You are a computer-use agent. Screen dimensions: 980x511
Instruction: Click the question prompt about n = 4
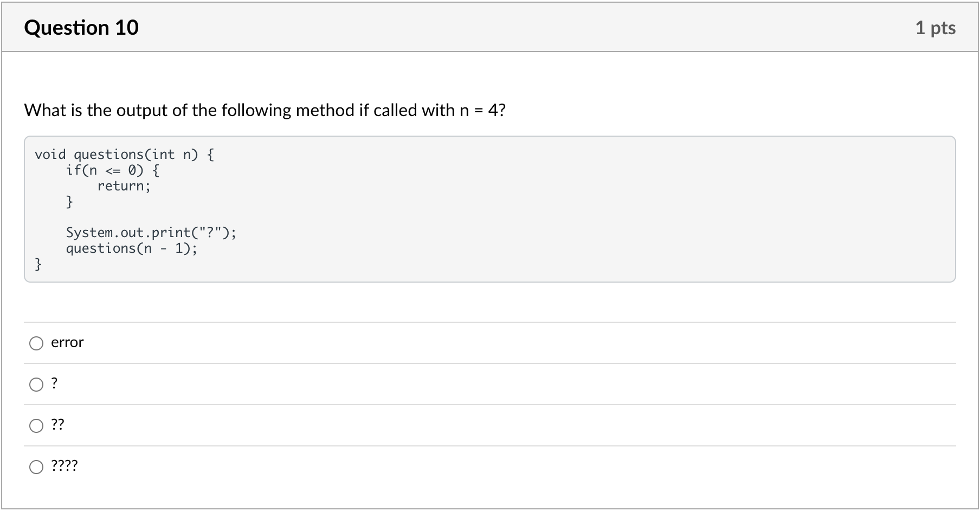pos(265,110)
